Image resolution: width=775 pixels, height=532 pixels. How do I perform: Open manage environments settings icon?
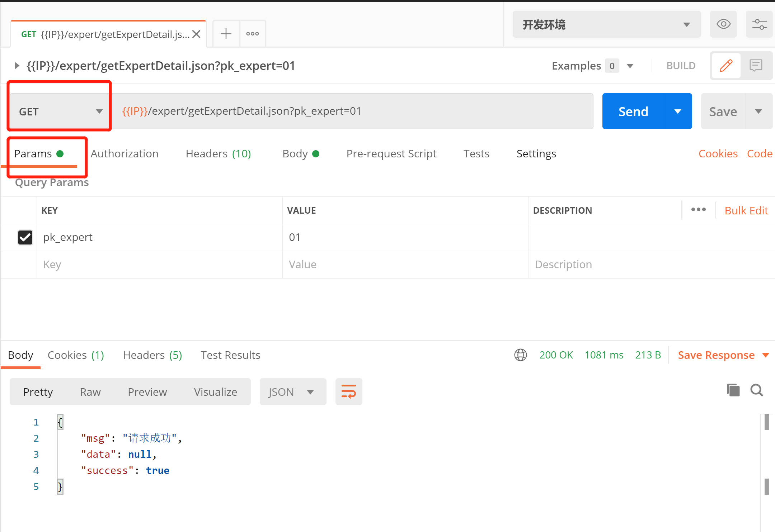tap(759, 24)
